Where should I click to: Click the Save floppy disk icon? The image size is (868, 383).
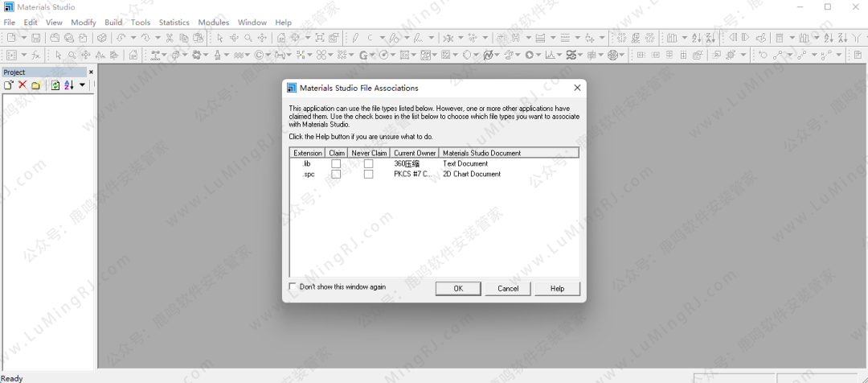pos(36,38)
